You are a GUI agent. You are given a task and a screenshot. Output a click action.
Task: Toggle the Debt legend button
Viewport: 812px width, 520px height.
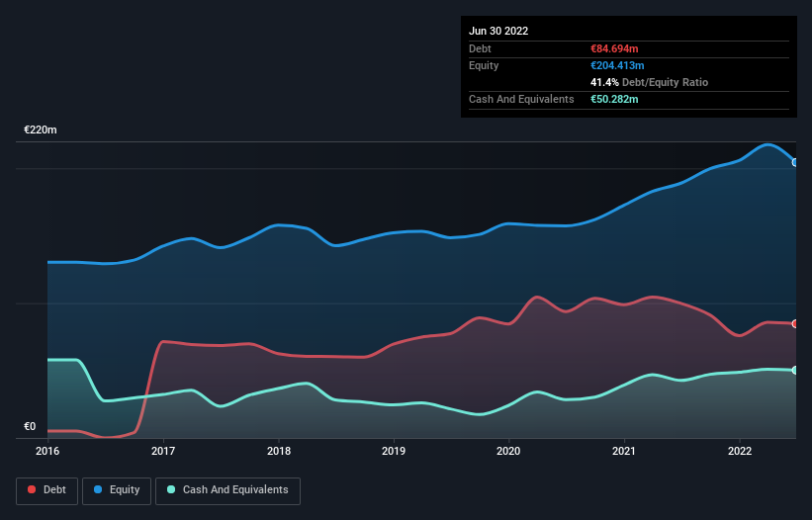click(x=47, y=490)
